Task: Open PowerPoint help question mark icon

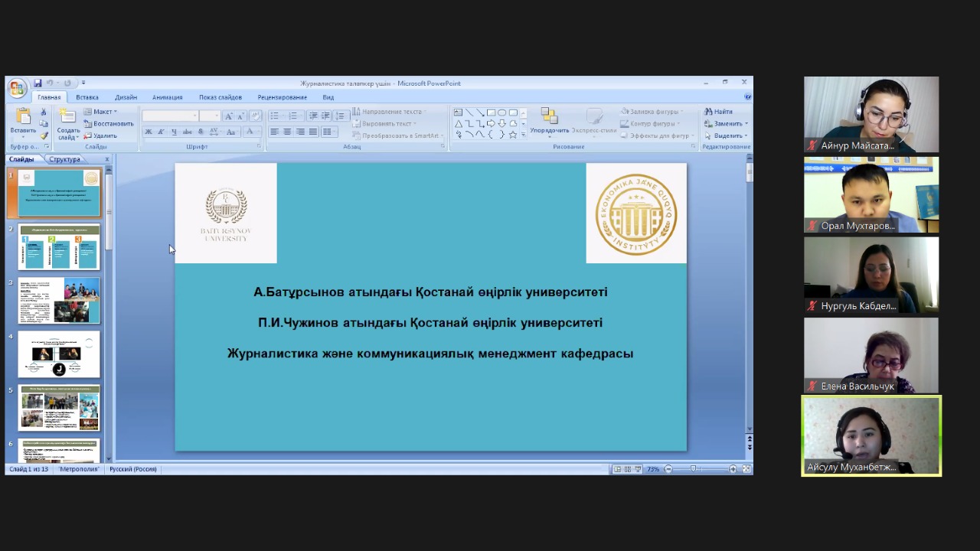Action: pyautogui.click(x=747, y=97)
